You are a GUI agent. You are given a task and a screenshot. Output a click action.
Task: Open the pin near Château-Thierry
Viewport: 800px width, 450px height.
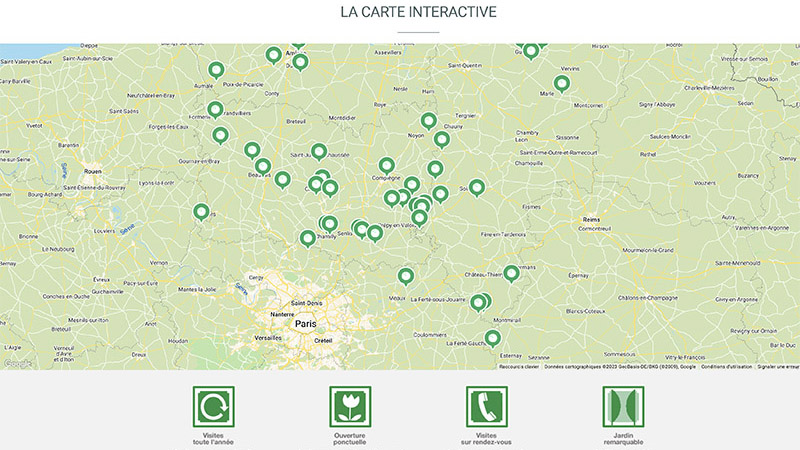click(511, 273)
